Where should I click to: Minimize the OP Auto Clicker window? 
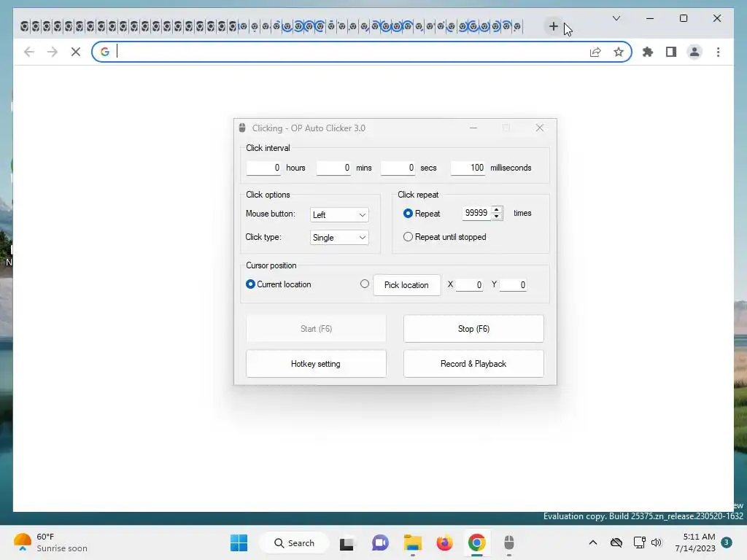473,128
